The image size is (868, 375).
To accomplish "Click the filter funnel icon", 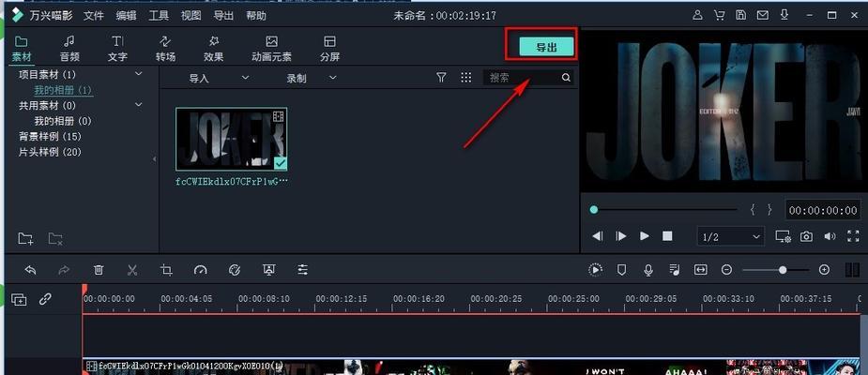I will 441,78.
